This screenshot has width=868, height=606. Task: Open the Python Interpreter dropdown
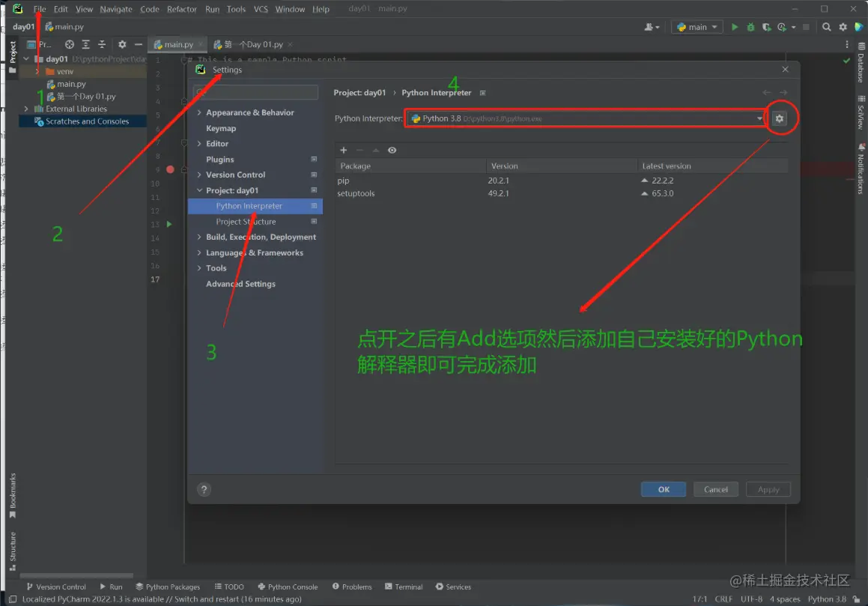pos(586,118)
